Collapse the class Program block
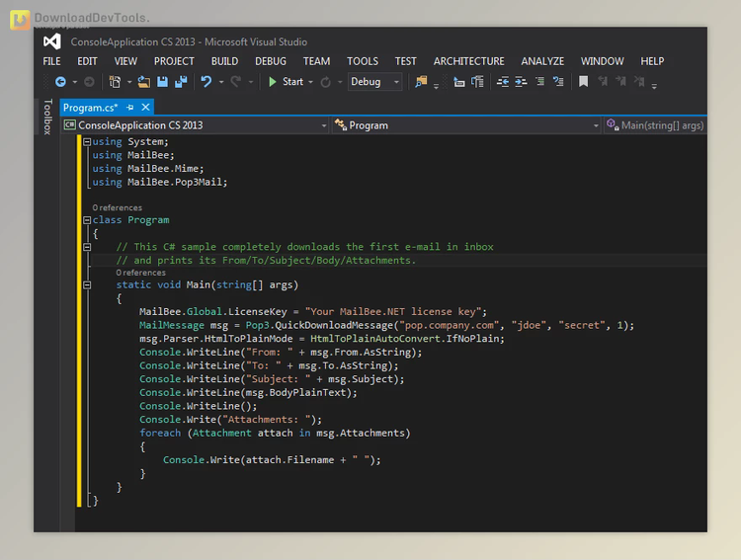 [87, 220]
